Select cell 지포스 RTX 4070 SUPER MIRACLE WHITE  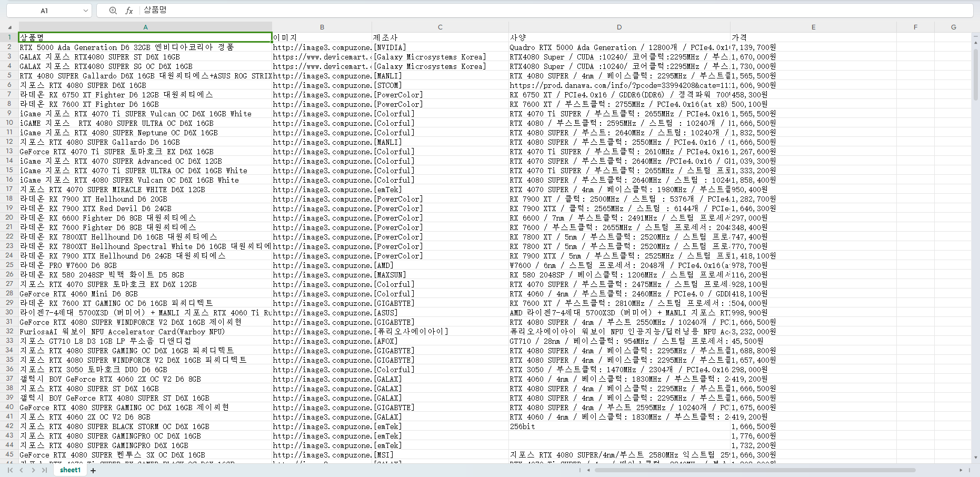coord(145,189)
